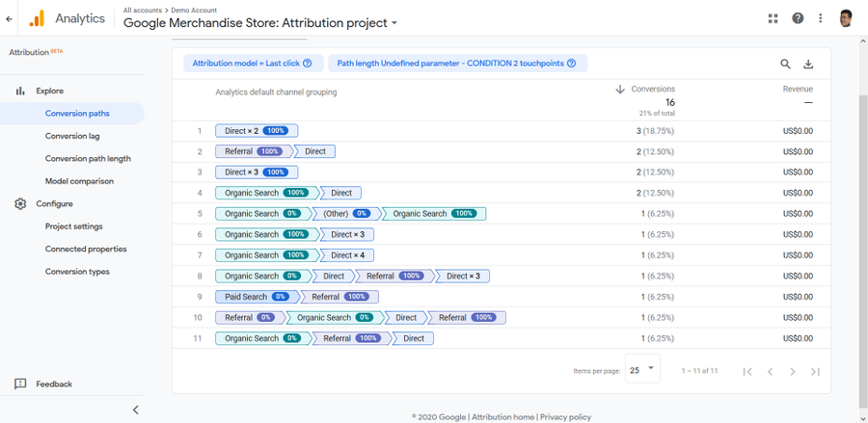Click the Configure gear icon
The height and width of the screenshot is (423, 868).
click(20, 204)
